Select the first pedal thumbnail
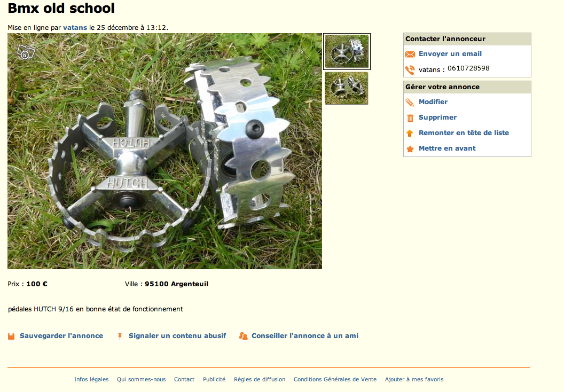 [x=347, y=52]
